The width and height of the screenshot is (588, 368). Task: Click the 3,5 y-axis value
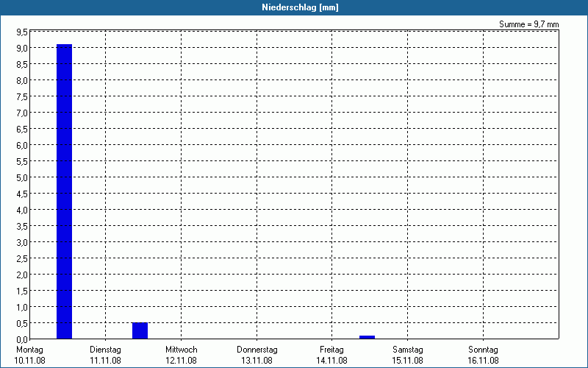(22, 227)
